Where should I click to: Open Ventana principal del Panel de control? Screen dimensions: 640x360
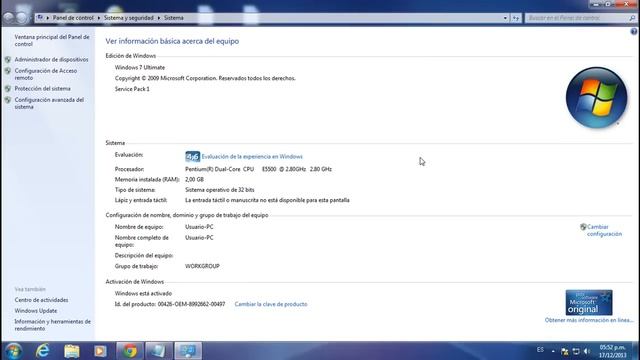click(52, 40)
